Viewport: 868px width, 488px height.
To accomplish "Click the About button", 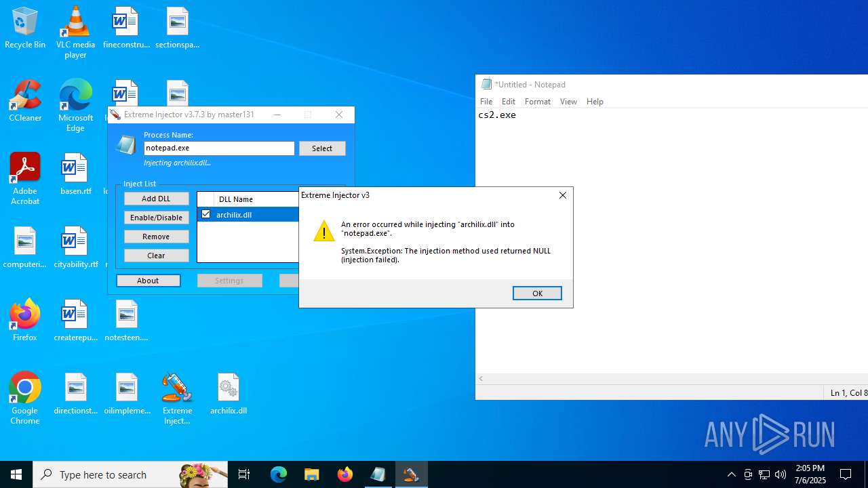I will pyautogui.click(x=148, y=281).
